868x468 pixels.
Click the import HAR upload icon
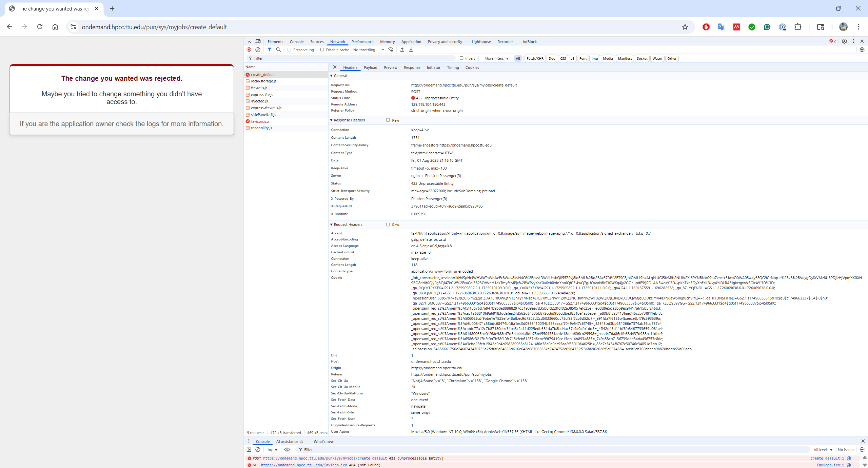tap(402, 50)
